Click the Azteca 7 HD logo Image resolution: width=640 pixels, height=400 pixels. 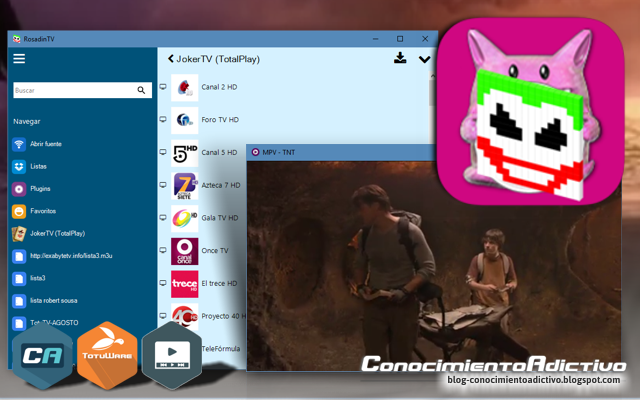(x=184, y=186)
